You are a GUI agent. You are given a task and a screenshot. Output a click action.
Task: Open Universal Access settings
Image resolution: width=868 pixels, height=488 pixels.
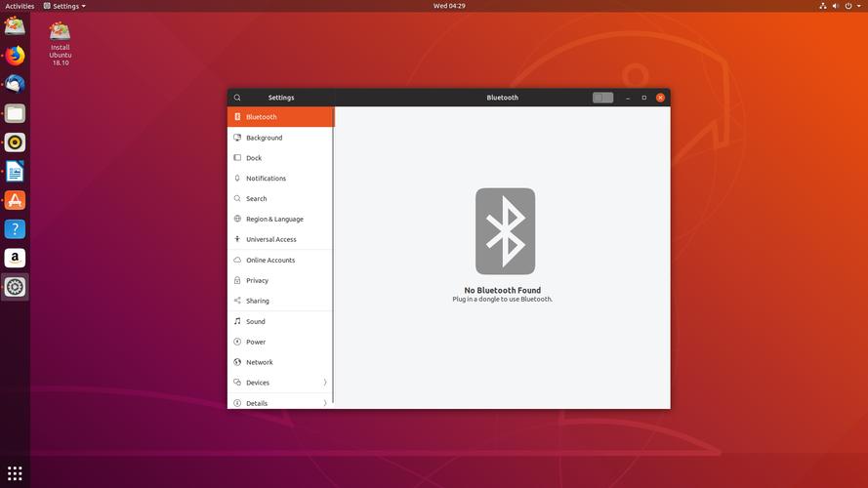coord(279,239)
